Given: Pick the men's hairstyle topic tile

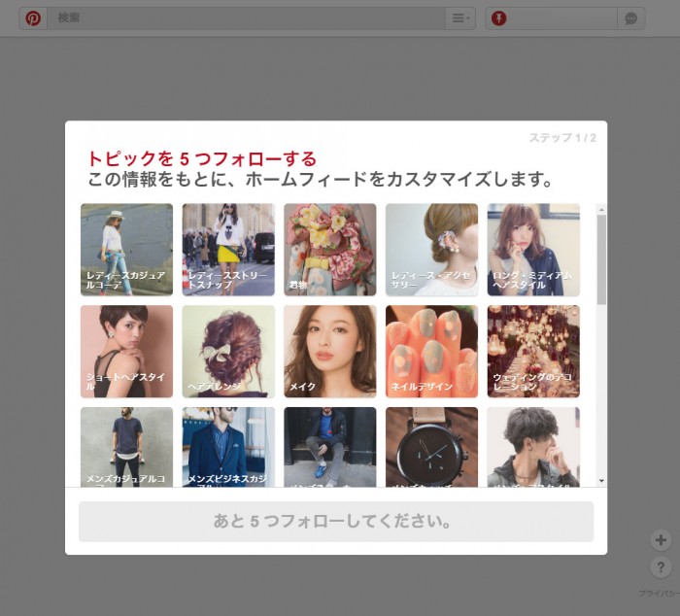Looking at the screenshot, I should click(x=533, y=447).
